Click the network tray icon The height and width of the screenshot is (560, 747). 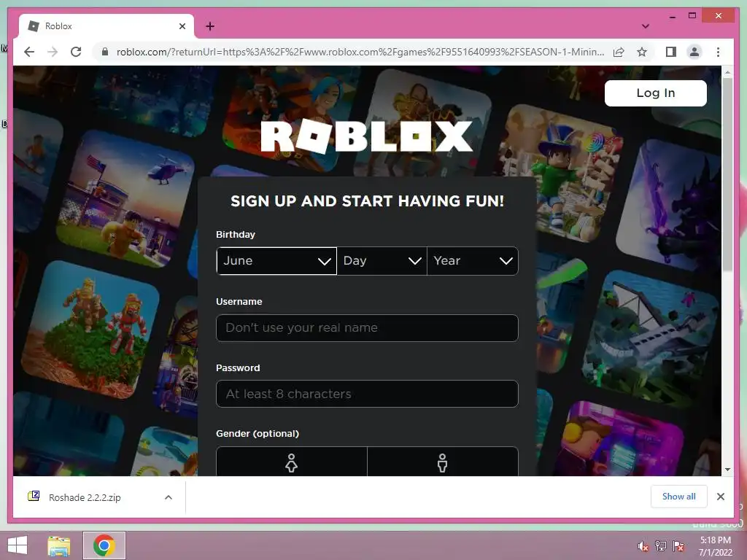(x=661, y=546)
